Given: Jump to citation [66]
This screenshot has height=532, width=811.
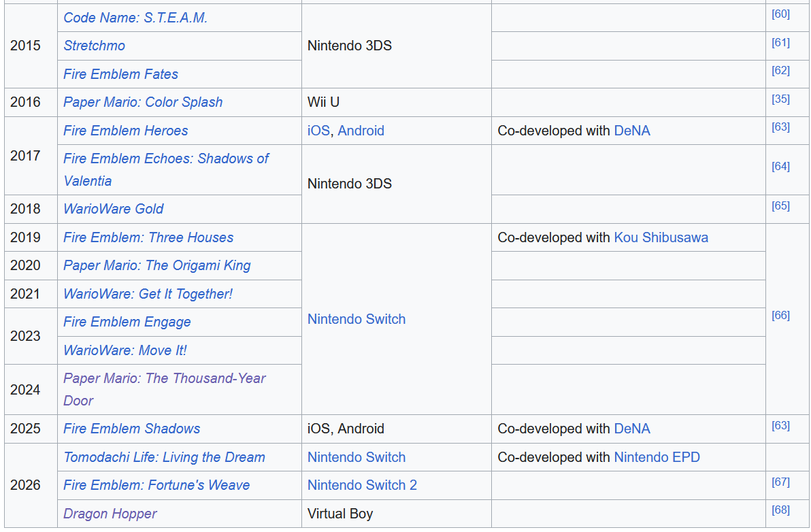Looking at the screenshot, I should click(780, 316).
